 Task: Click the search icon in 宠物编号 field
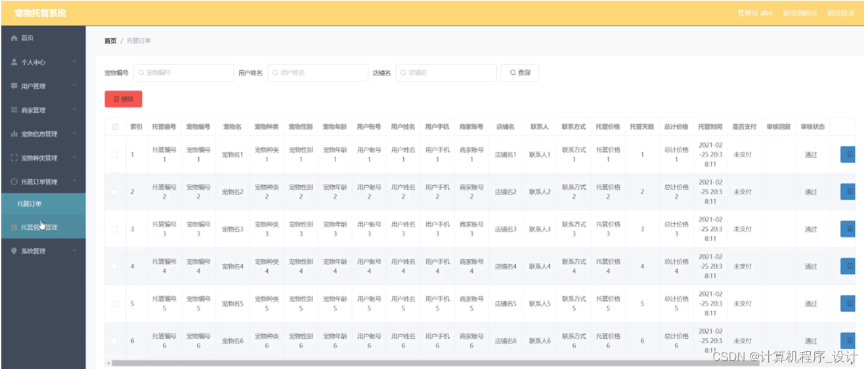point(141,73)
